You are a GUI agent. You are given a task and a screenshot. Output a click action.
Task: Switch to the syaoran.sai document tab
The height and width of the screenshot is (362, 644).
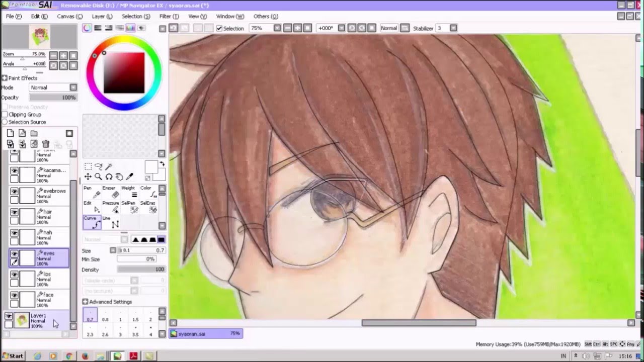coord(206,333)
